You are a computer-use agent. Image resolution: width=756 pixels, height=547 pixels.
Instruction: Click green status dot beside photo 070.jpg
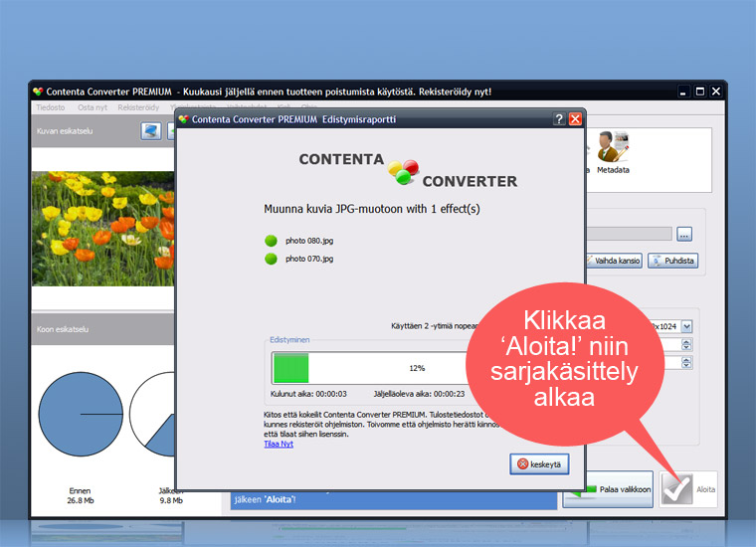271,259
